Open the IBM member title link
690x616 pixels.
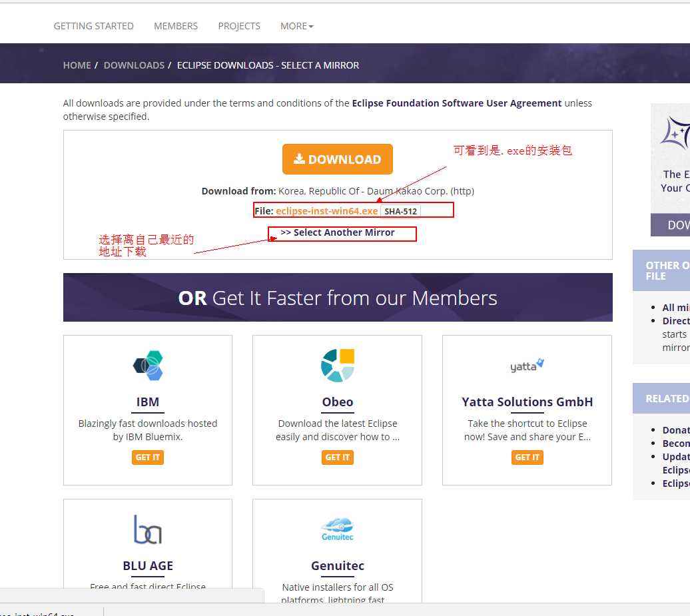tap(148, 402)
